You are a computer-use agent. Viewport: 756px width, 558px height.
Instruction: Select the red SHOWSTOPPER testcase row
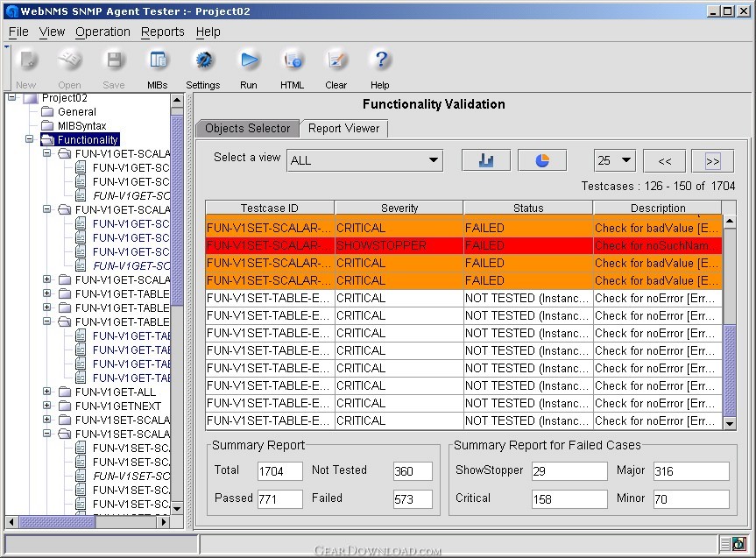click(463, 245)
